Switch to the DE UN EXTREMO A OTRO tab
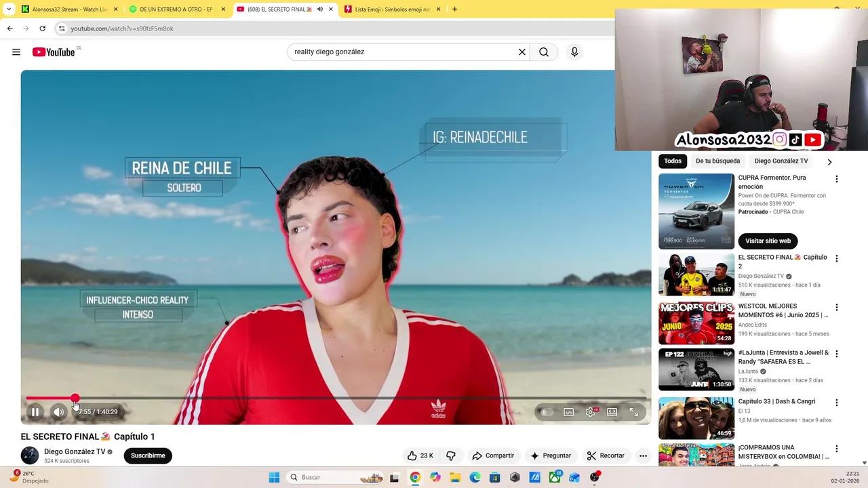The width and height of the screenshot is (868, 488). (178, 9)
